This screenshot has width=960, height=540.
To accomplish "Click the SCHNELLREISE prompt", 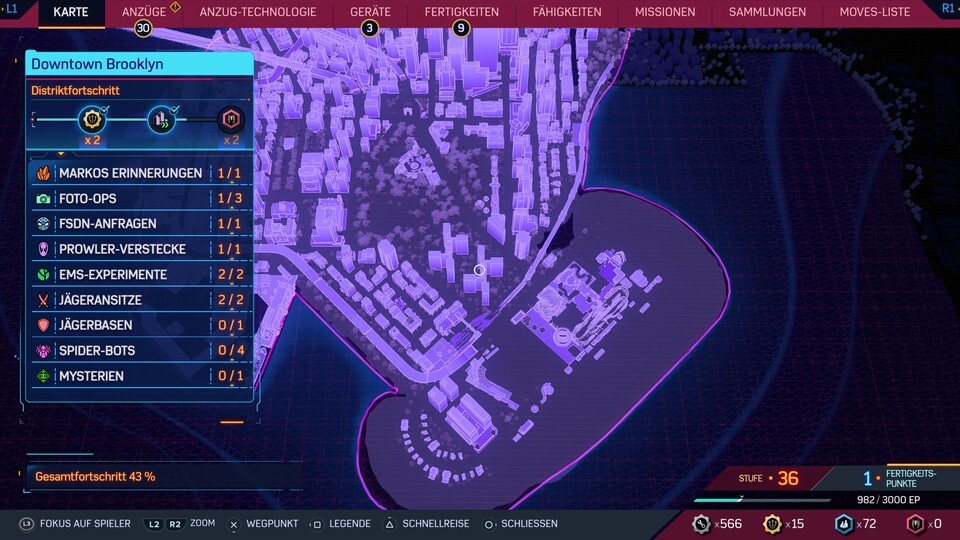I will click(x=427, y=524).
